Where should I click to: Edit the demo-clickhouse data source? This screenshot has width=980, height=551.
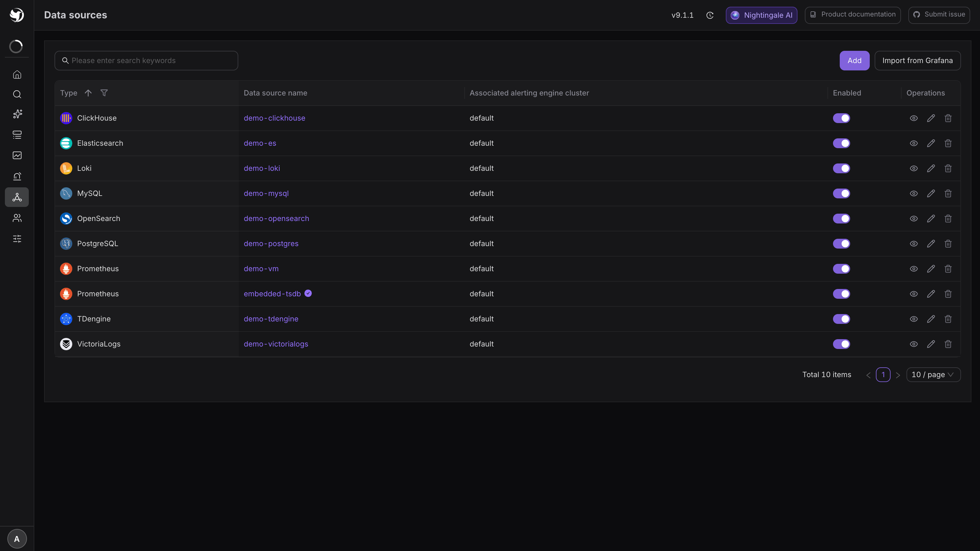click(931, 118)
